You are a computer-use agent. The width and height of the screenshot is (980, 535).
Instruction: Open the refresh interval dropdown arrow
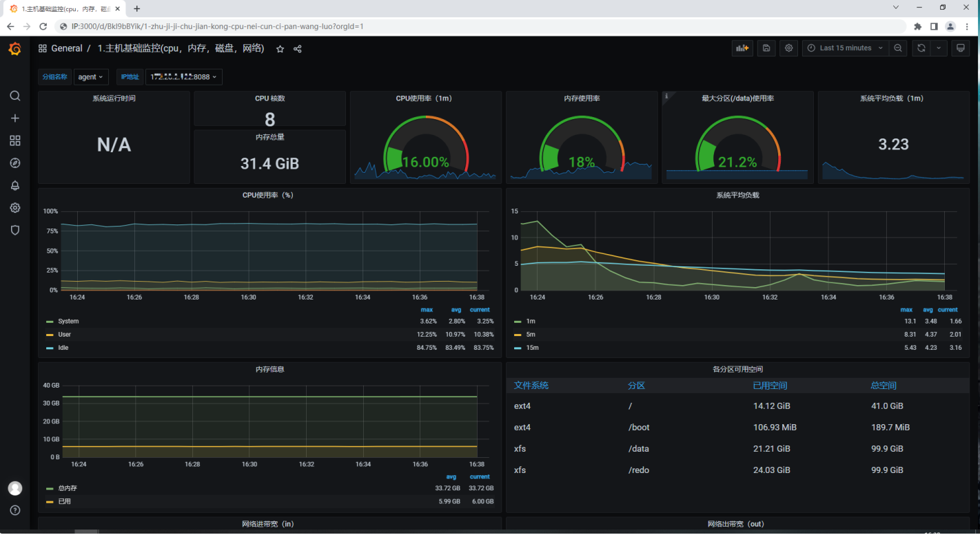(x=939, y=48)
